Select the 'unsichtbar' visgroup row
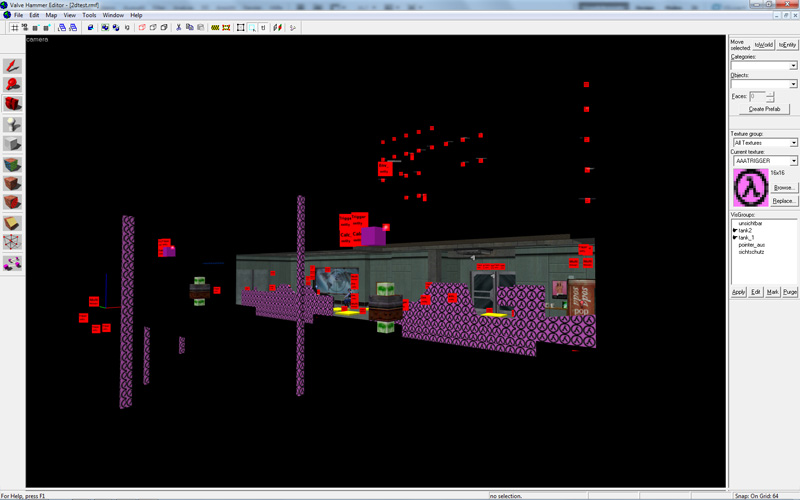800x500 pixels. (750, 223)
